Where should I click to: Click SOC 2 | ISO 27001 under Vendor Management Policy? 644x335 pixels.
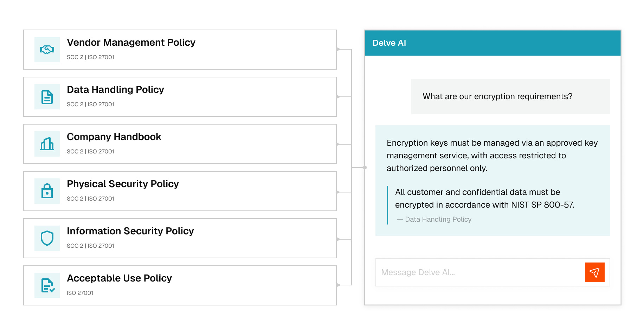coord(90,57)
